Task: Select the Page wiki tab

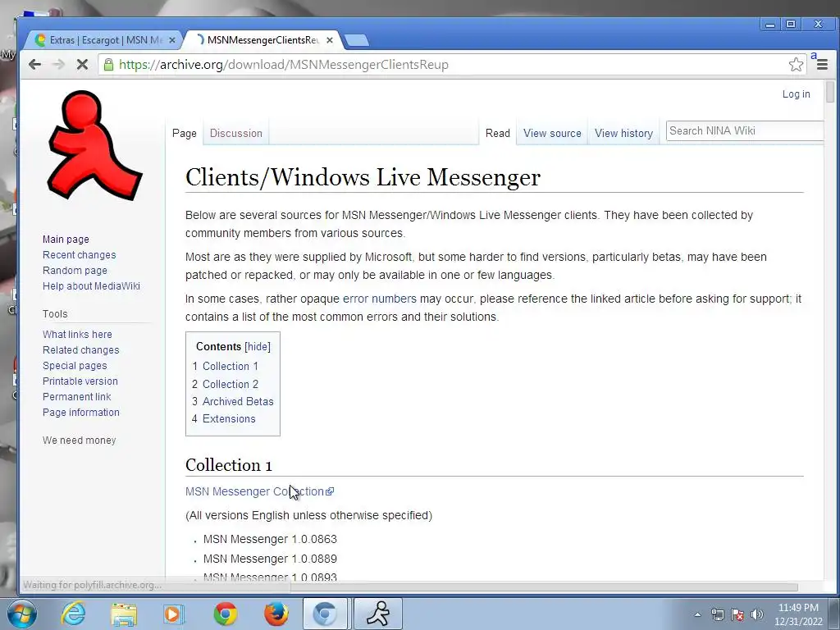Action: click(185, 133)
